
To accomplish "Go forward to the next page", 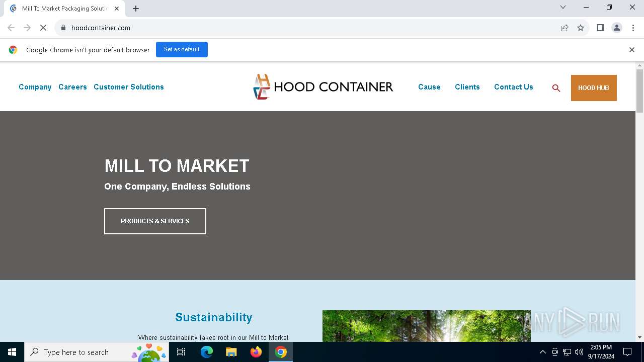I will click(27, 28).
